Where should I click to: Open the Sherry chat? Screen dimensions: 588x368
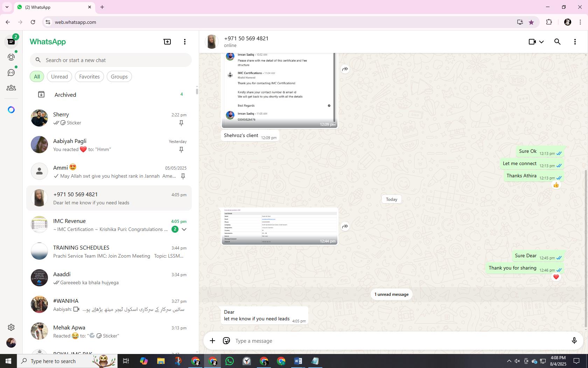pos(109,118)
